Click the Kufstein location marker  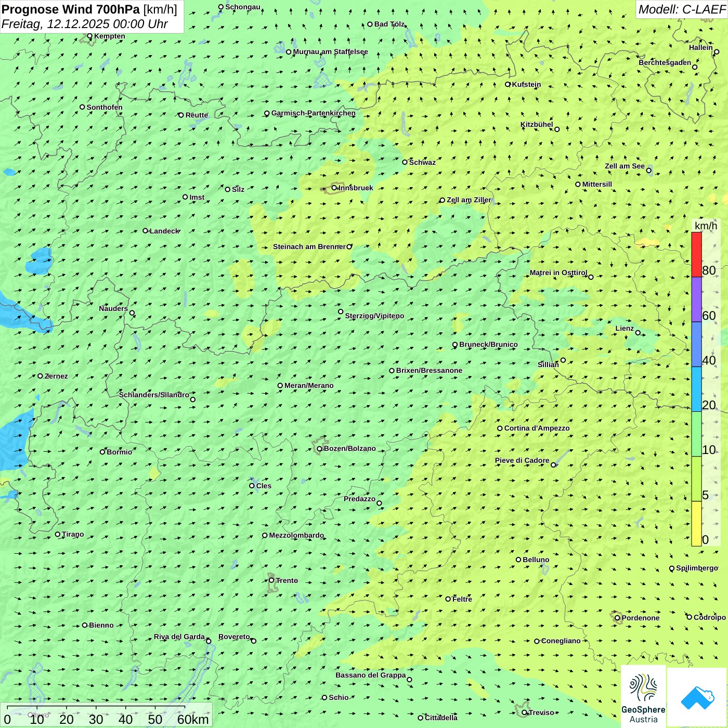coord(508,84)
